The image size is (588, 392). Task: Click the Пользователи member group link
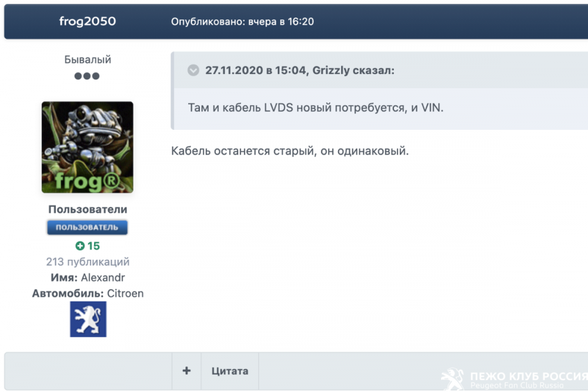click(x=87, y=209)
